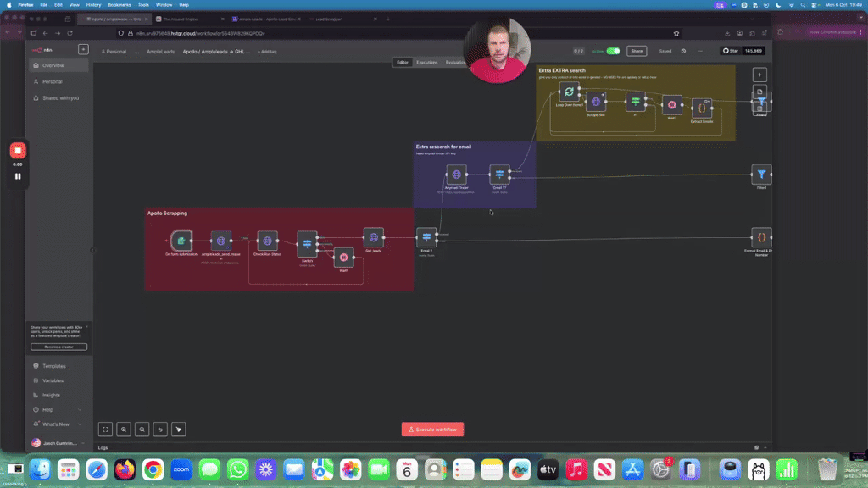This screenshot has width=868, height=488.
Task: Open the On form submission trigger node
Action: 180,240
